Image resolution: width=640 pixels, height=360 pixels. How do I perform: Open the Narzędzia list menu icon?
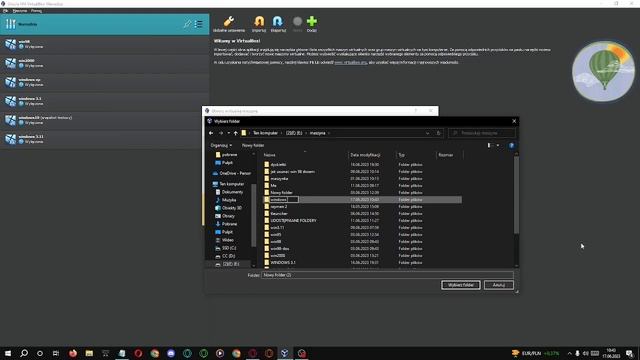tap(199, 24)
